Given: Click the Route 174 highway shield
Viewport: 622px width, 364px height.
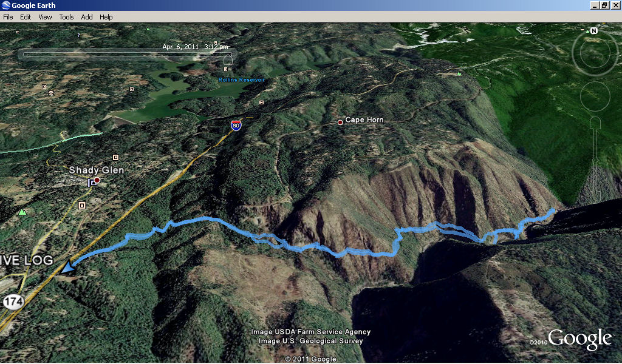Looking at the screenshot, I should [13, 302].
